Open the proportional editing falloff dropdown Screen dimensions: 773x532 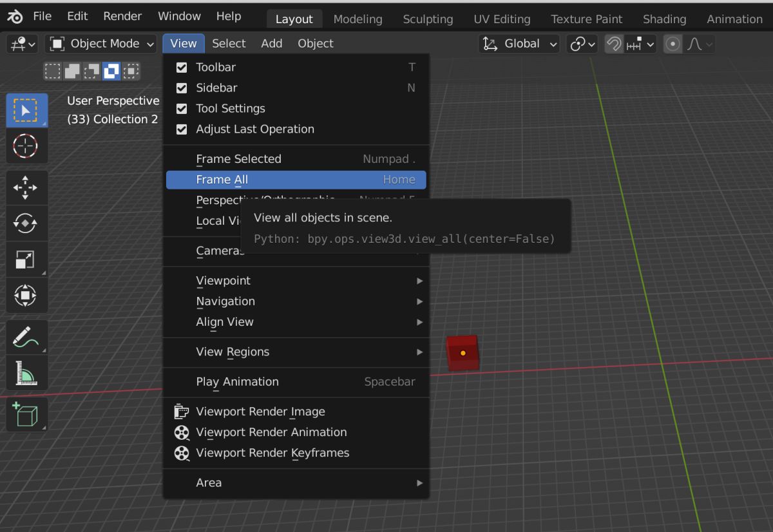(x=699, y=44)
